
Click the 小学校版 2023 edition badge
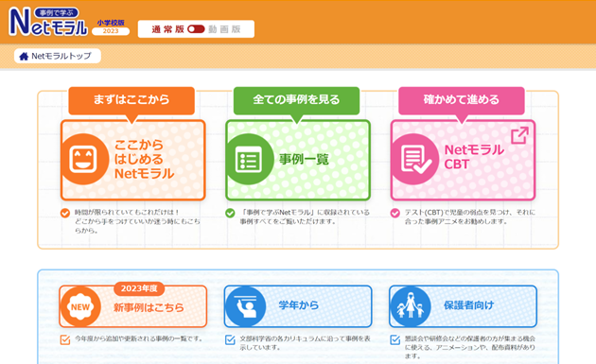point(111,27)
